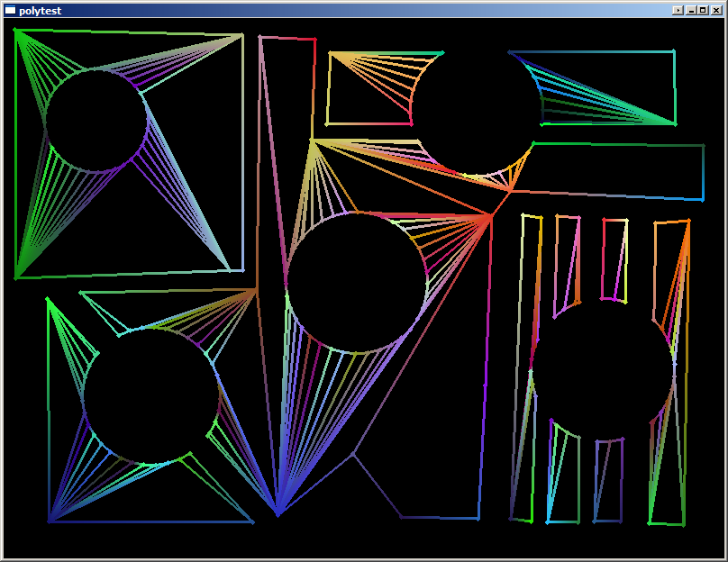The width and height of the screenshot is (728, 562).
Task: Click the blue bottom vertex of center fan
Action: click(x=278, y=514)
